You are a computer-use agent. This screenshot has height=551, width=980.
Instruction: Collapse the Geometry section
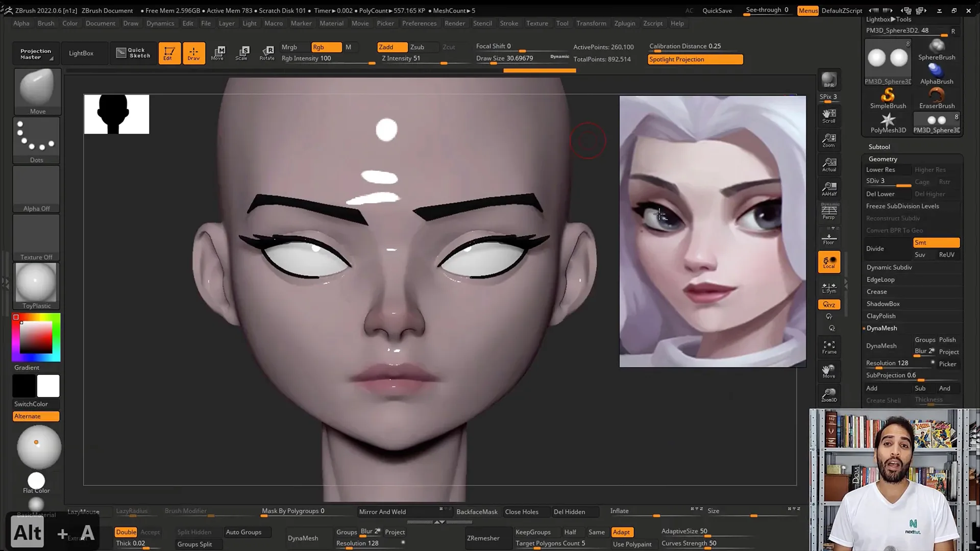[x=883, y=159]
